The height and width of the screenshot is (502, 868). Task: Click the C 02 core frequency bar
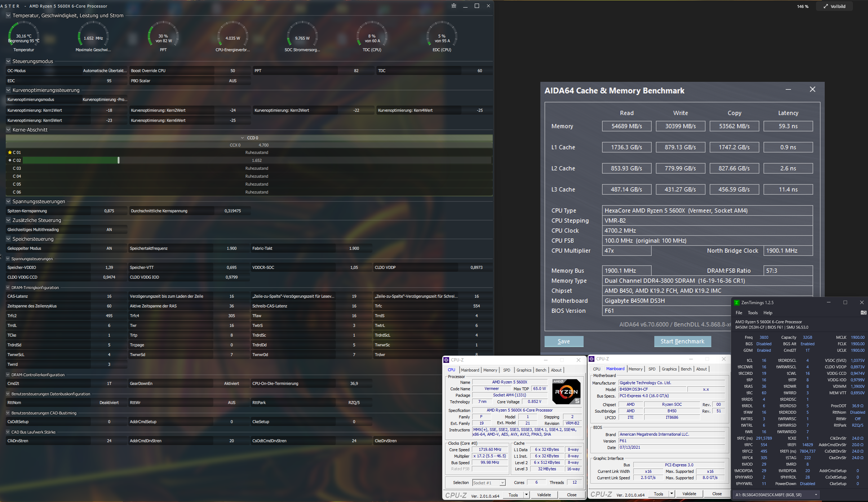coord(257,160)
